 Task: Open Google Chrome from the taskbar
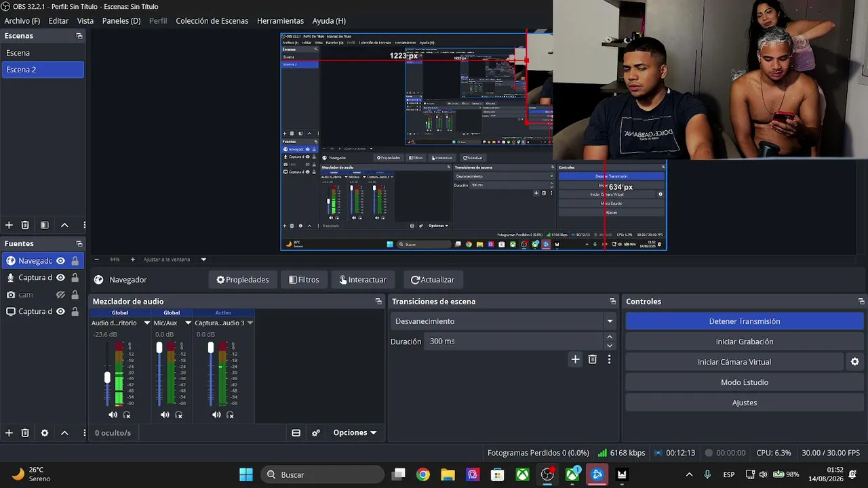(423, 474)
